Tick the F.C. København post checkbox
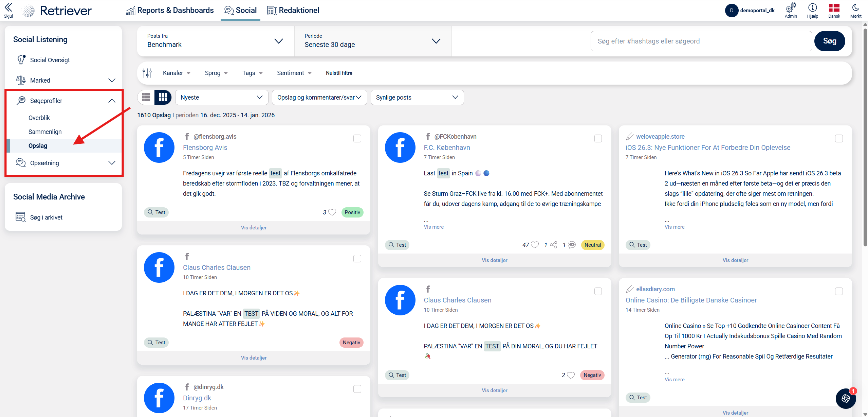 click(x=598, y=139)
